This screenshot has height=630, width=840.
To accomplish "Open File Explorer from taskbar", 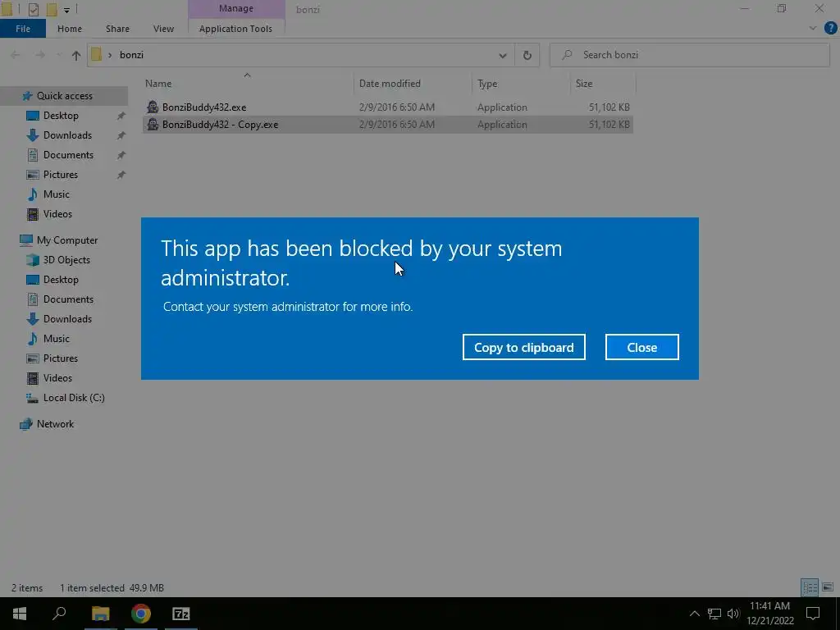I will pyautogui.click(x=101, y=614).
